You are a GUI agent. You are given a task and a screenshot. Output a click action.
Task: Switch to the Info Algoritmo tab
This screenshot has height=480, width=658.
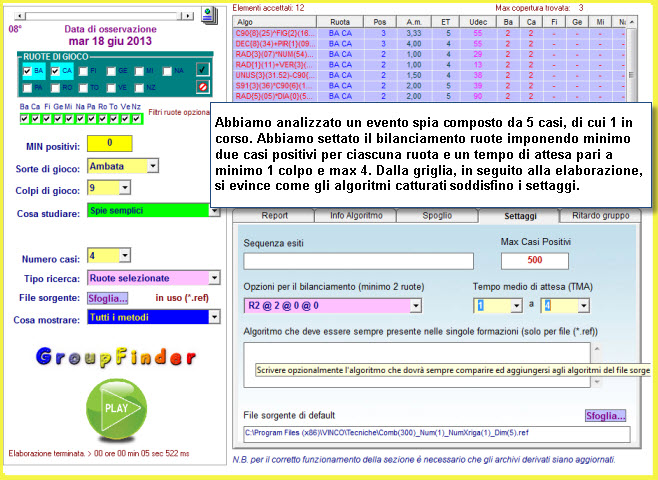coord(356,216)
